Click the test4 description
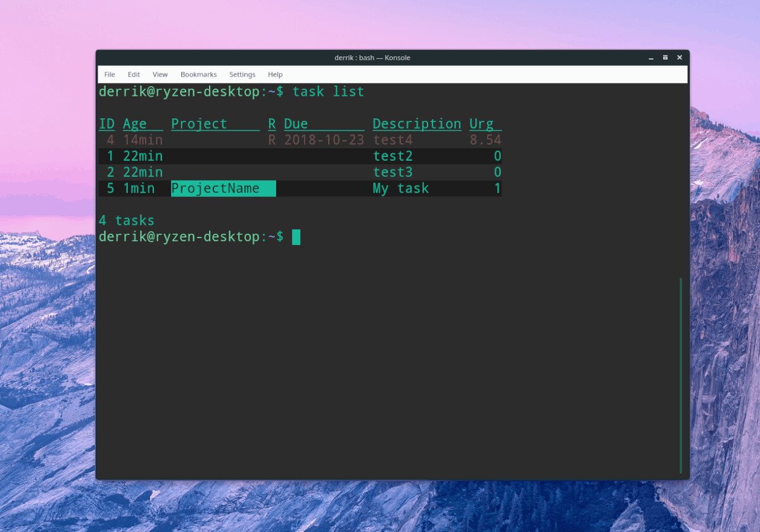 (393, 140)
